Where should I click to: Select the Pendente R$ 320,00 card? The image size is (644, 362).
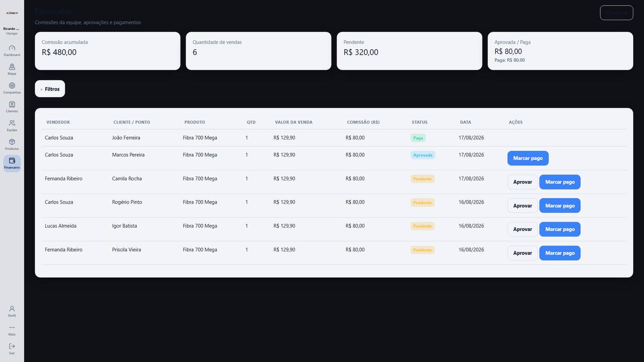[410, 51]
